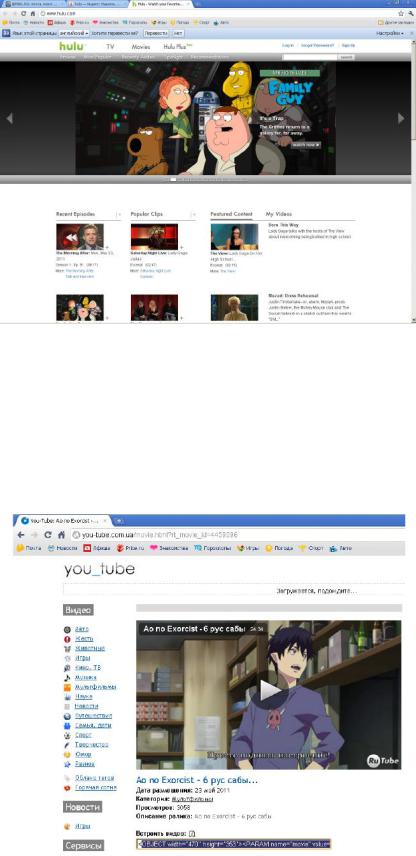This screenshot has width=416, height=856.
Task: Click the Перевести translate button
Action: [x=156, y=33]
